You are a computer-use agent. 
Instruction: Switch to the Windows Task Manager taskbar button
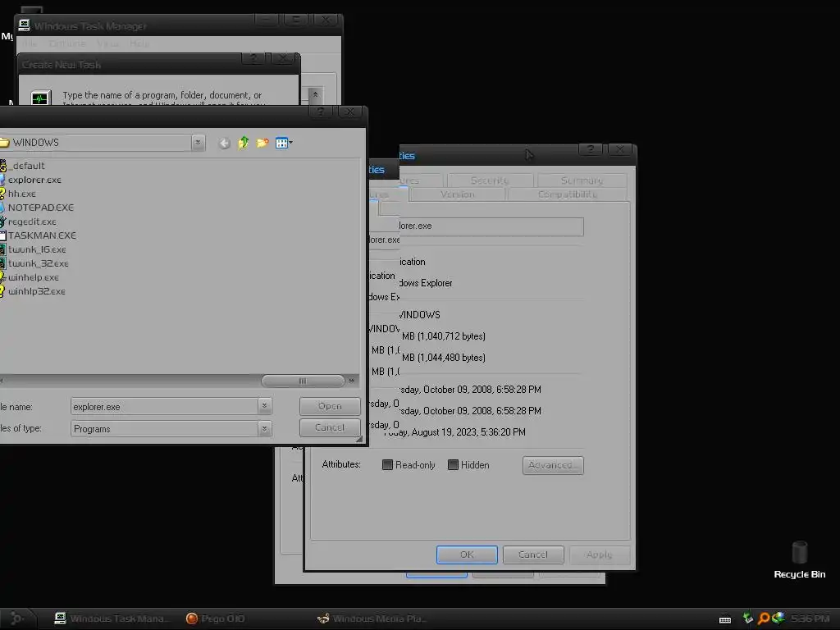pyautogui.click(x=111, y=619)
